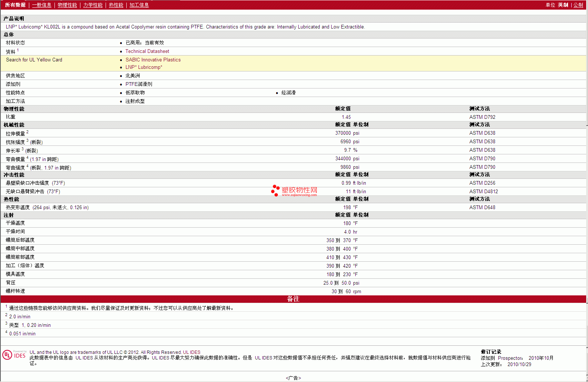
Task: Click 已商用：当前有效 status text
Action: coord(144,43)
